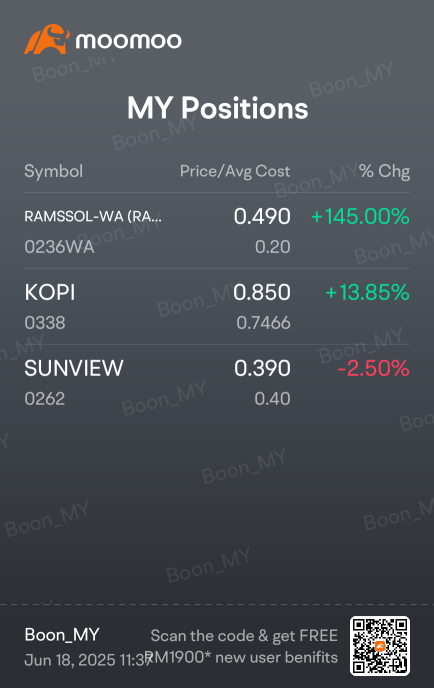Click the orange icon inside the QR code
434x688 pixels.
[x=380, y=646]
